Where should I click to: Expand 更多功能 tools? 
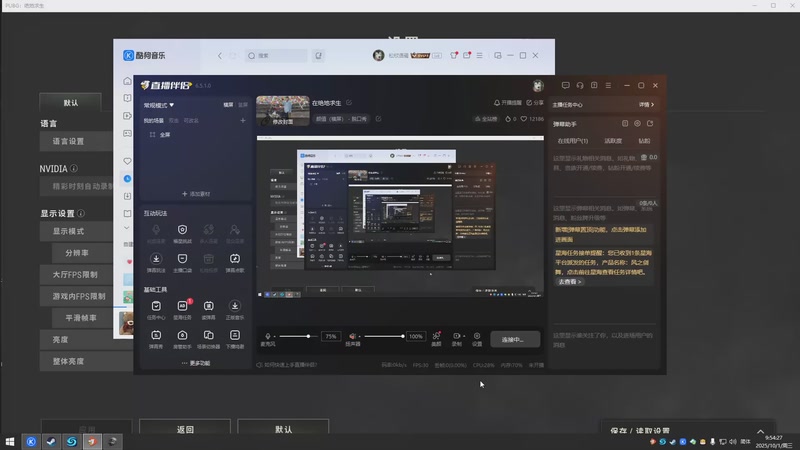pyautogui.click(x=196, y=363)
